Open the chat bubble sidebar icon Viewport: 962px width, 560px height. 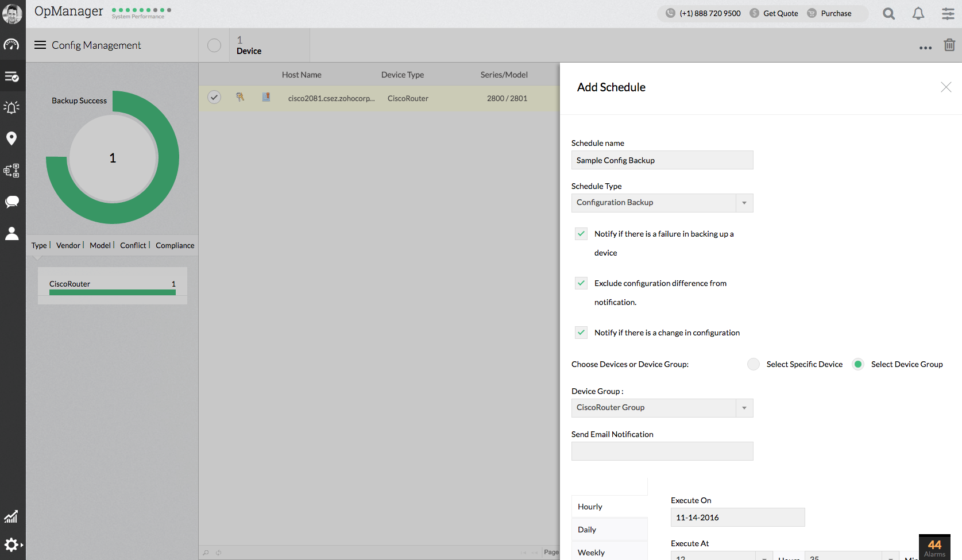[x=11, y=202]
